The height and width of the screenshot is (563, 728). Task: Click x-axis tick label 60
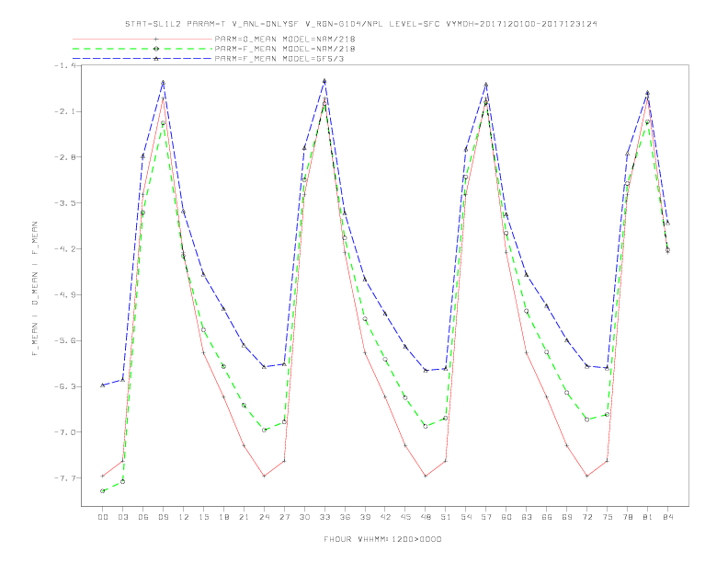tap(506, 517)
